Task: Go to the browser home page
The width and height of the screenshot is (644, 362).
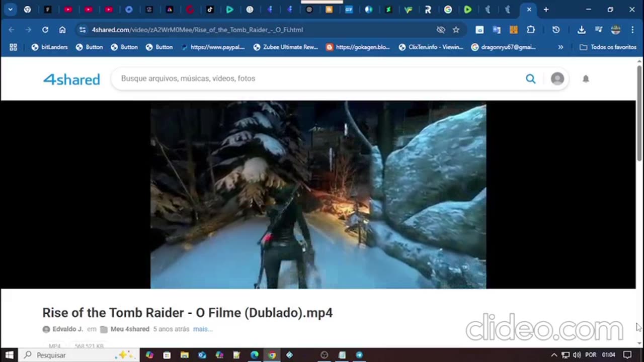Action: [x=62, y=30]
